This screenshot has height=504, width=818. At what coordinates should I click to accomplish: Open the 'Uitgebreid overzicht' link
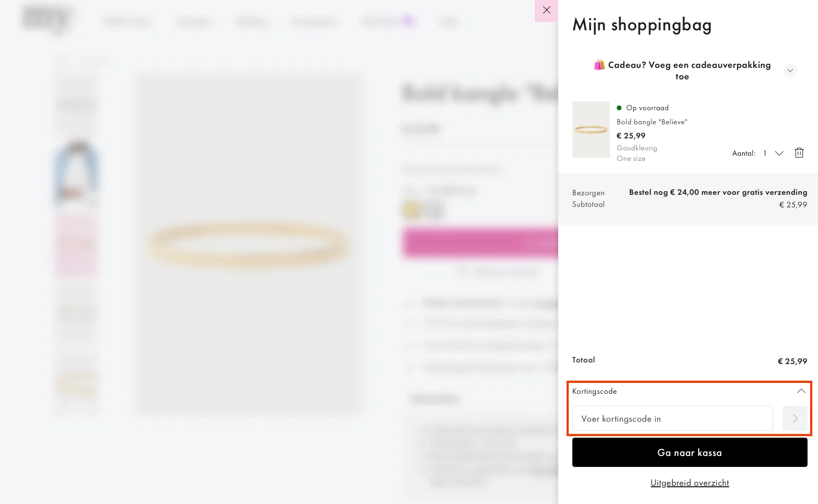click(689, 483)
